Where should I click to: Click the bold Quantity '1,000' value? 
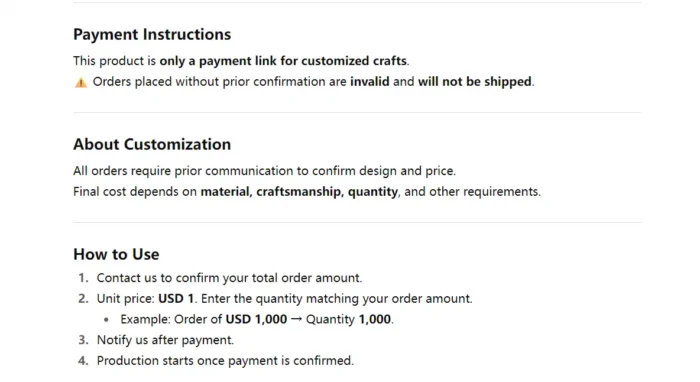pyautogui.click(x=375, y=320)
